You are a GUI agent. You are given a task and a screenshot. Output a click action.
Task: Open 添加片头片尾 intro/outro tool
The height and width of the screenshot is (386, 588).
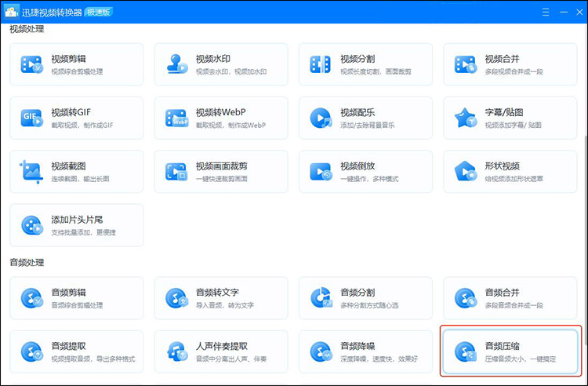click(x=77, y=225)
